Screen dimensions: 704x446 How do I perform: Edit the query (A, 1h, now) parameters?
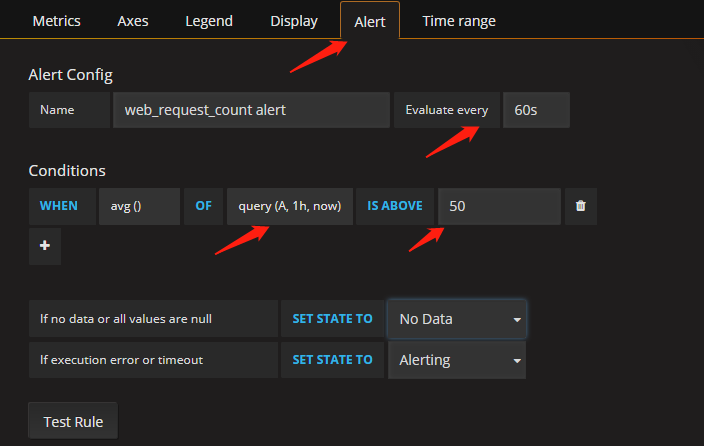pyautogui.click(x=290, y=206)
